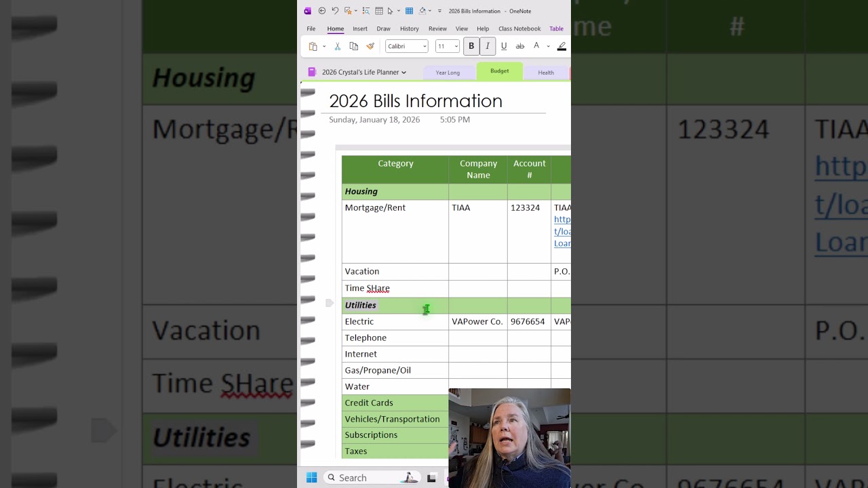
Task: Click the shading fill bucket icon
Action: (422, 11)
